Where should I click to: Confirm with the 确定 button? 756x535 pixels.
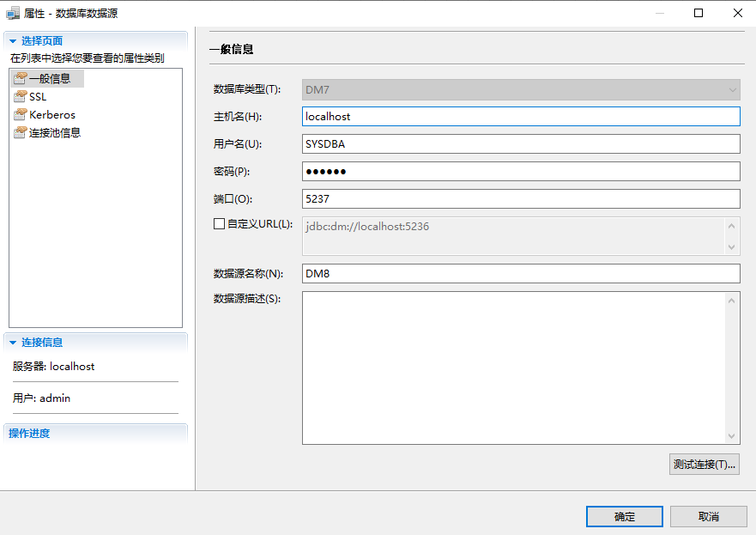625,517
